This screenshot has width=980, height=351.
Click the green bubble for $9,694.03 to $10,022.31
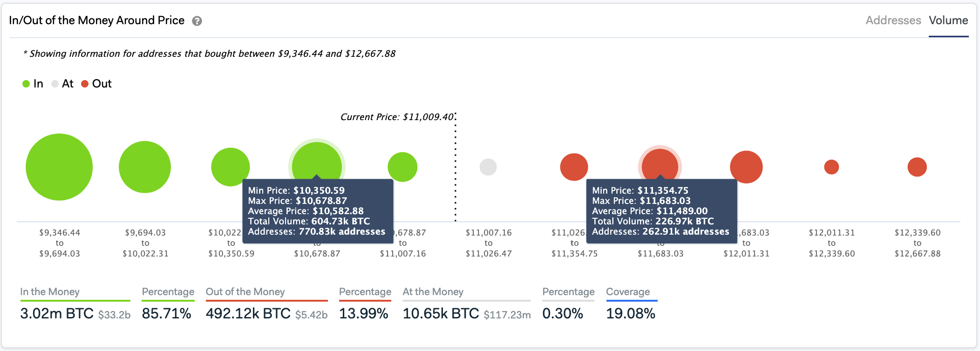145,167
